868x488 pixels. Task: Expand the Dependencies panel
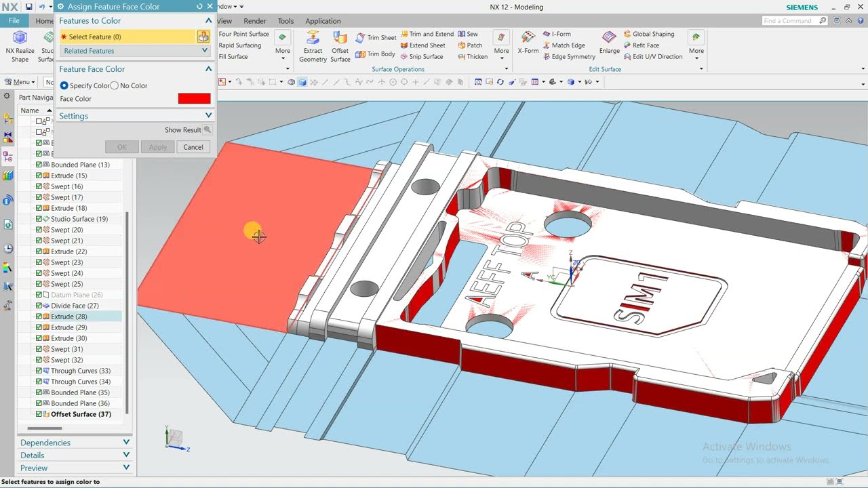126,443
